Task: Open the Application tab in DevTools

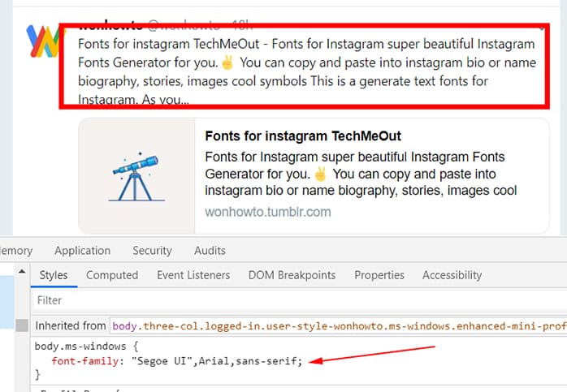Action: [x=82, y=250]
